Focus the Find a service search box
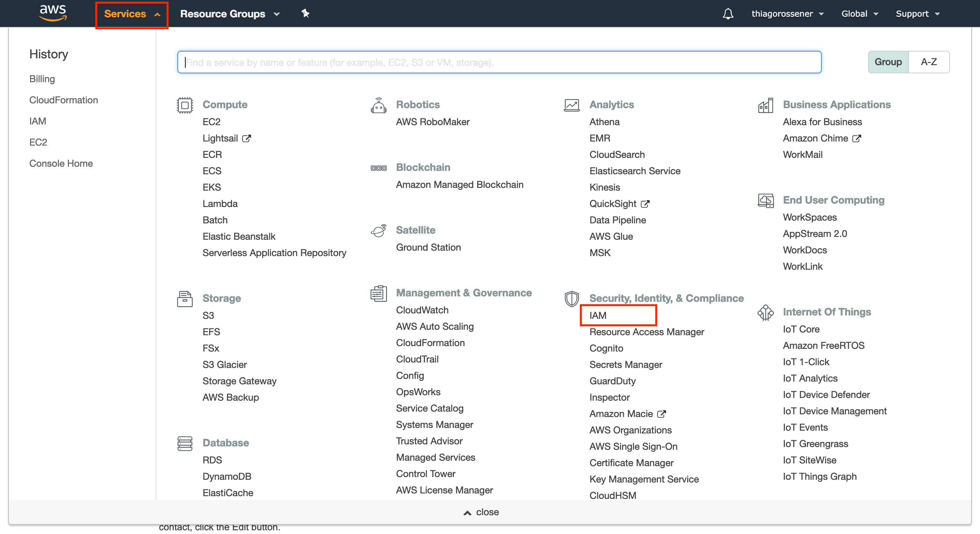This screenshot has width=980, height=534. click(499, 62)
